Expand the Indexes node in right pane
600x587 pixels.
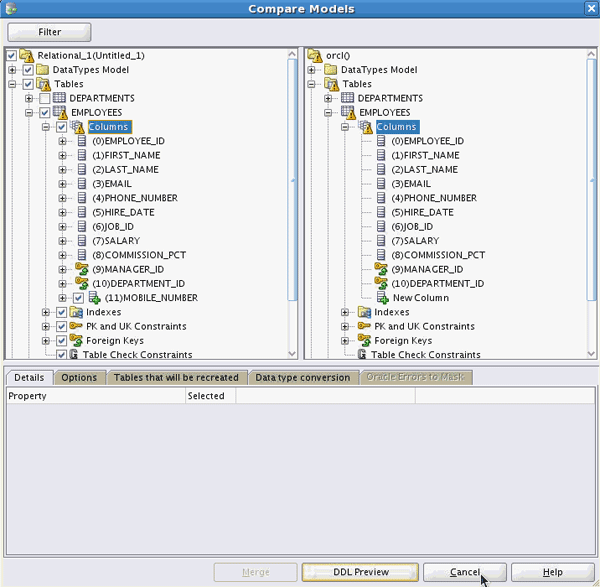point(345,312)
